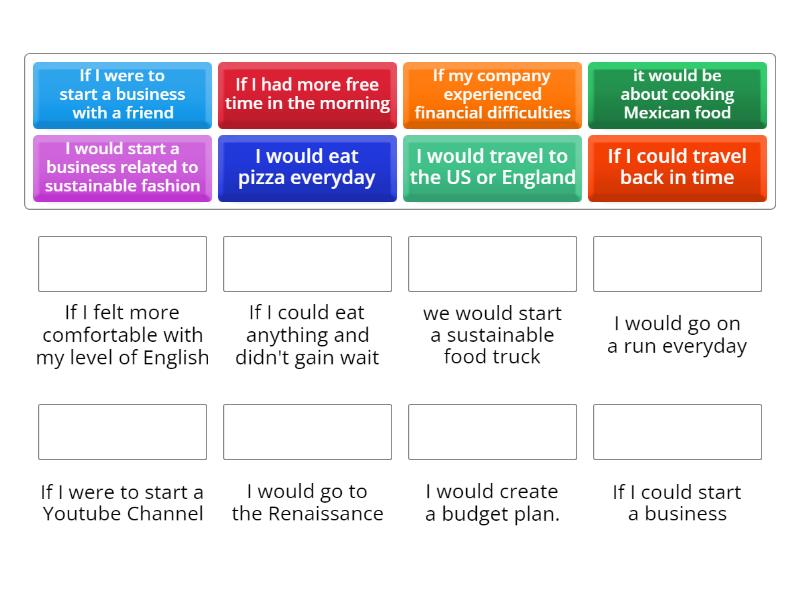
Task: Select the 'I would eat pizza everyday' tile
Action: [x=307, y=168]
